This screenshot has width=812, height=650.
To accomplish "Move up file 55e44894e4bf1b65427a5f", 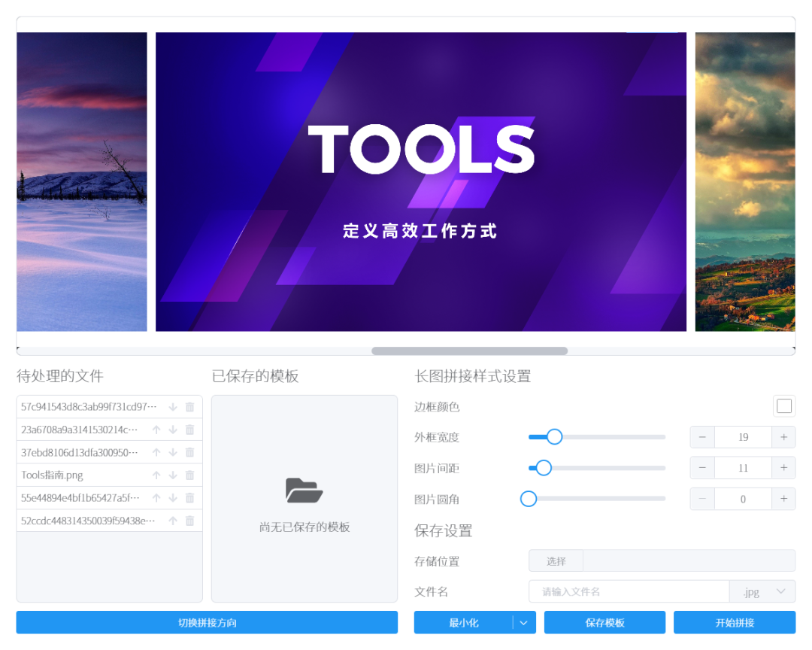I will point(156,498).
